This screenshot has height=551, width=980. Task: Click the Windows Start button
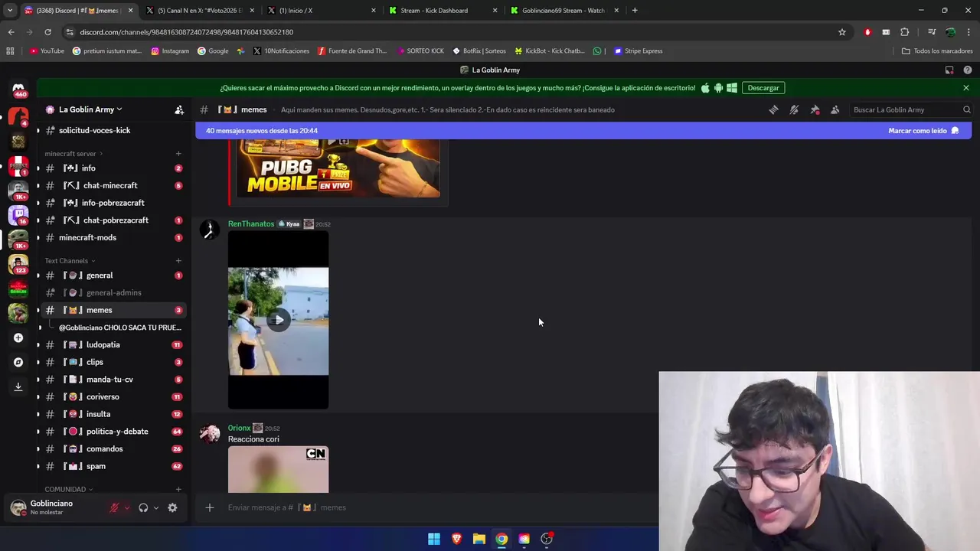point(434,539)
